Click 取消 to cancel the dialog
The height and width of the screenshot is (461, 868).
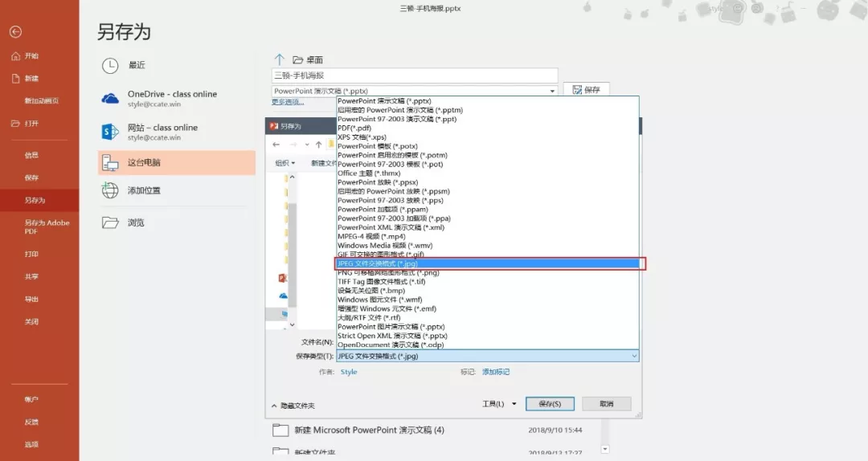pos(607,404)
